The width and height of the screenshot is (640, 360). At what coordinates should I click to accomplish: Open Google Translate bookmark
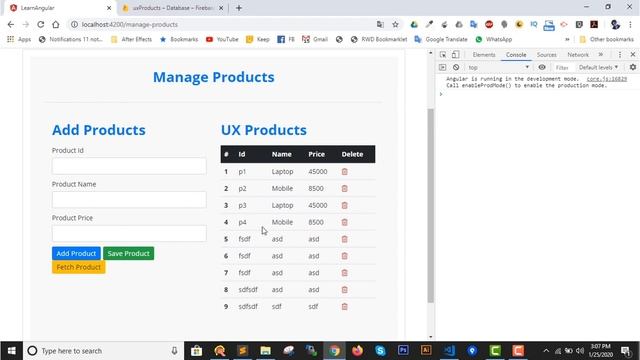pos(441,39)
